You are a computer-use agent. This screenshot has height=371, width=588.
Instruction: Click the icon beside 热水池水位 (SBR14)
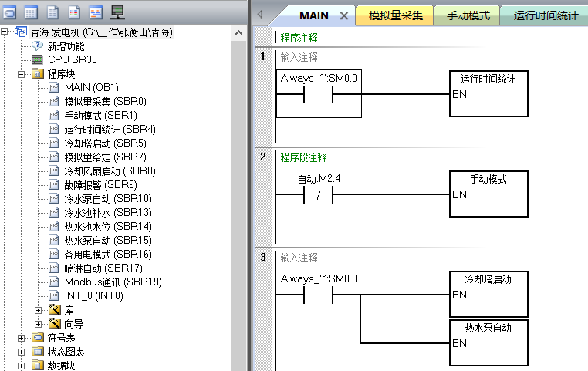(x=53, y=226)
